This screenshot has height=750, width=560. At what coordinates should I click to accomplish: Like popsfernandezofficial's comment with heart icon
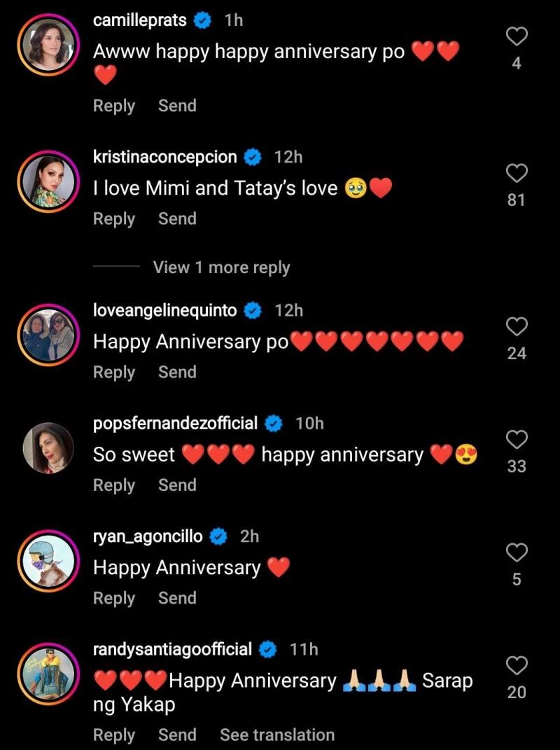517,439
